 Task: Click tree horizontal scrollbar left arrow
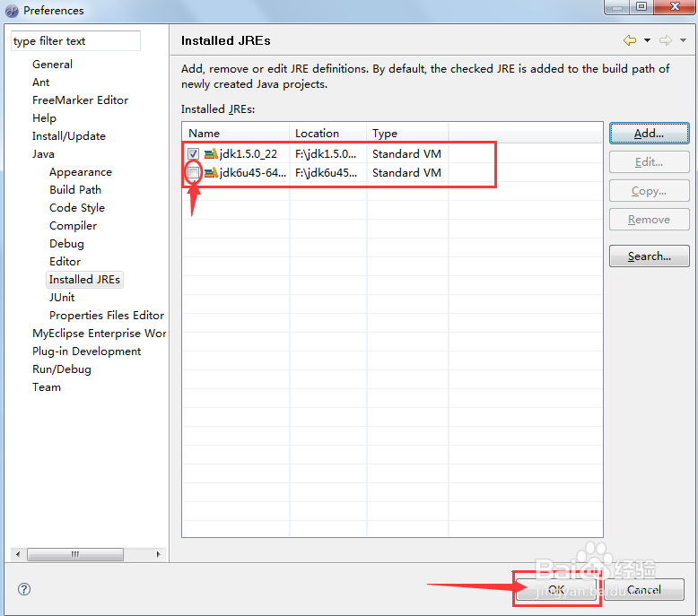18,554
